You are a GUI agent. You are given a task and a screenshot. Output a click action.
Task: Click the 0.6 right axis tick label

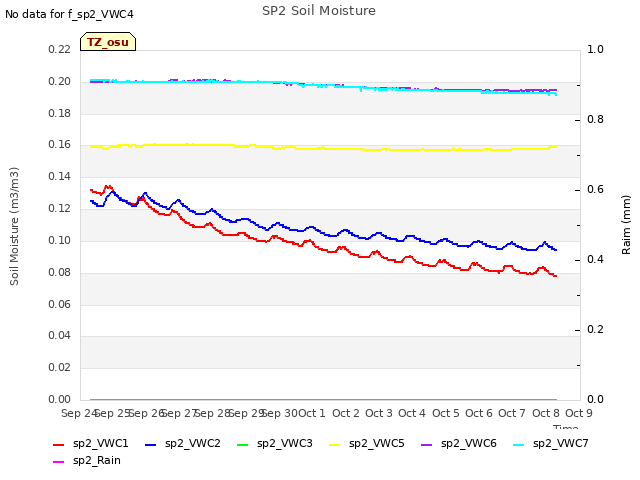point(595,189)
